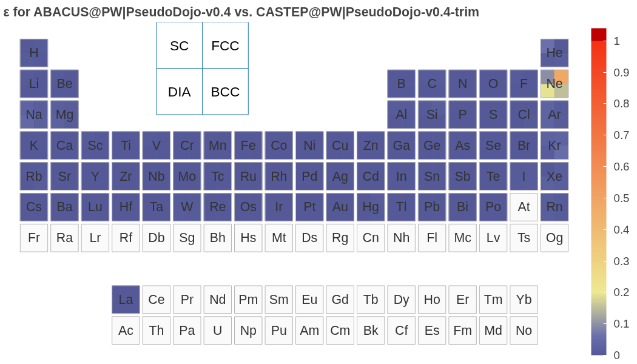Screen dimensions: 637x364
Task: Select the Neon (Ne) element tile
Action: click(x=554, y=84)
